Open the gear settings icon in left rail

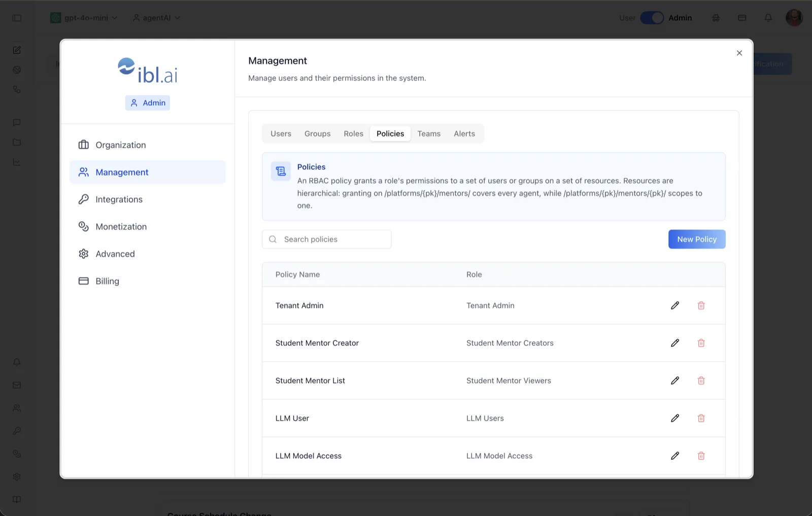[x=17, y=477]
